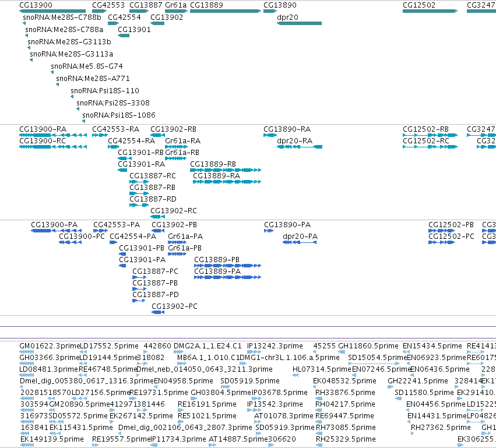Select the CG13890-PA protein label
The height and width of the screenshot is (448, 496).
287,225
